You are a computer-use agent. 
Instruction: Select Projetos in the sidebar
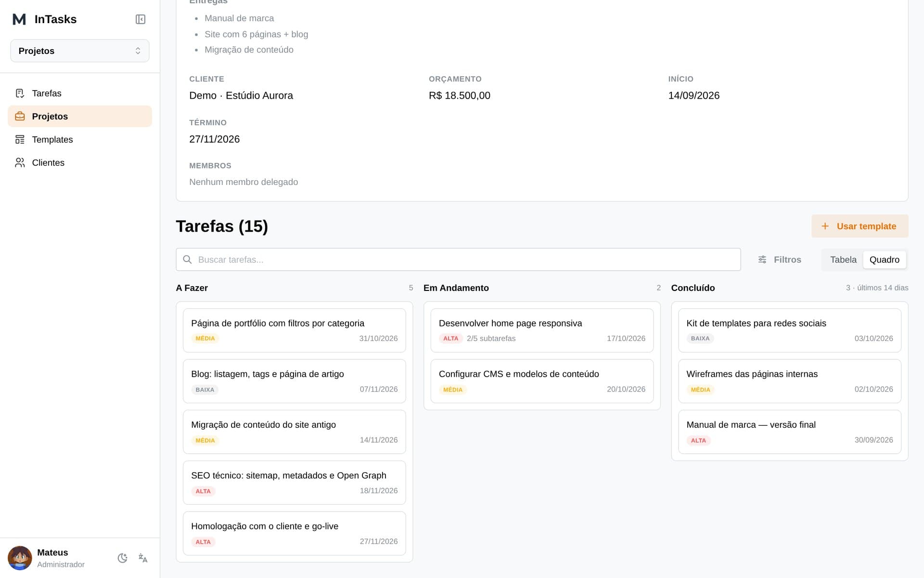point(80,117)
